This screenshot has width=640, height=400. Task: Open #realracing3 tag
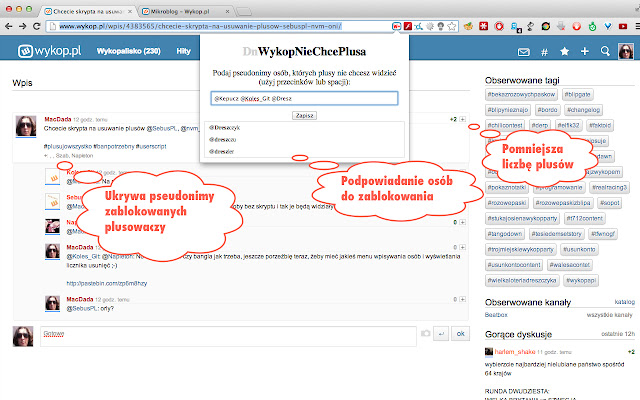(x=609, y=187)
